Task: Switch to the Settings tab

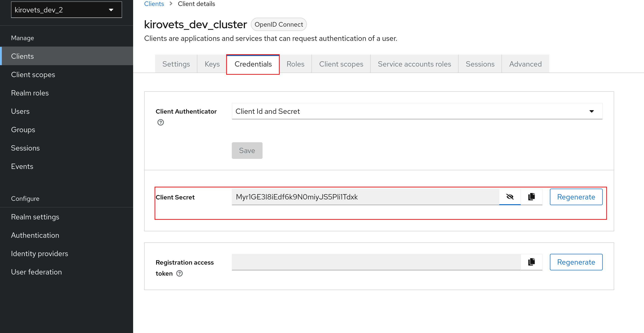Action: [x=176, y=64]
